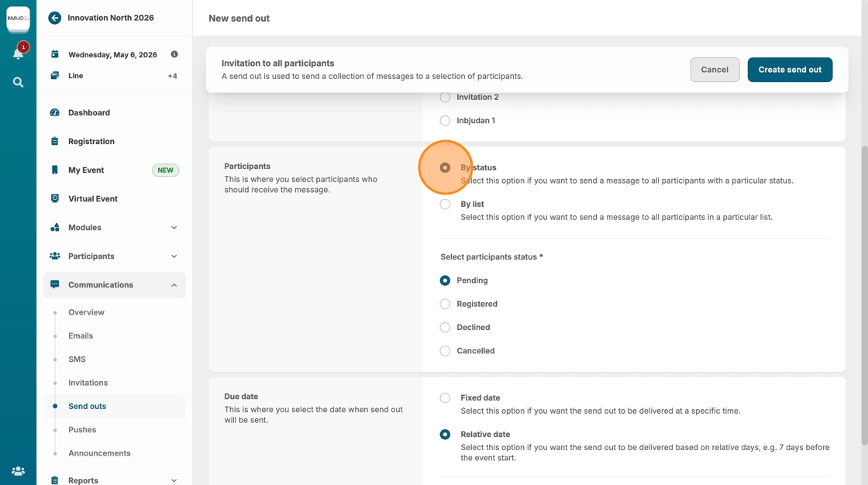Screen dimensions: 868x485
Task: Go to the Invitations submenu item
Action: coord(88,383)
